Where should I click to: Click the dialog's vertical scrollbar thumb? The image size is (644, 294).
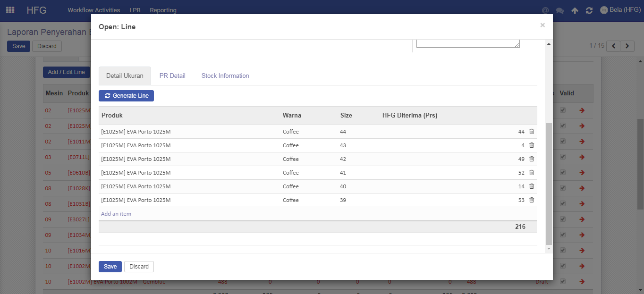pyautogui.click(x=548, y=184)
